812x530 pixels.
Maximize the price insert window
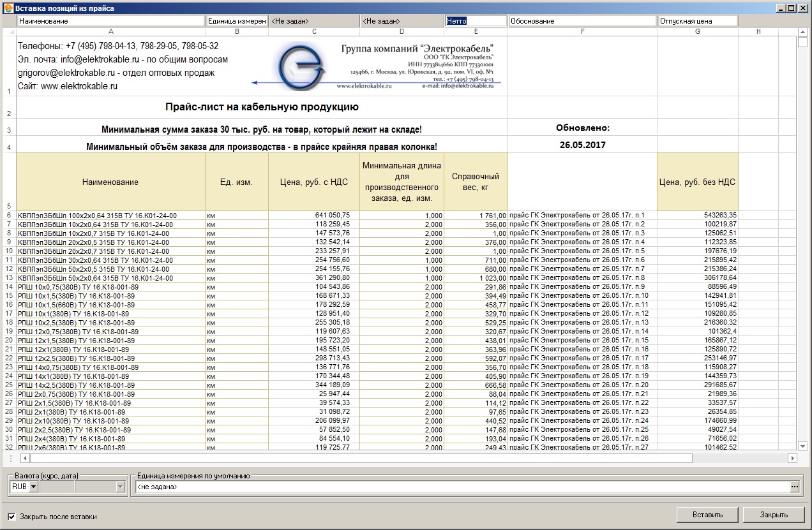[x=792, y=8]
